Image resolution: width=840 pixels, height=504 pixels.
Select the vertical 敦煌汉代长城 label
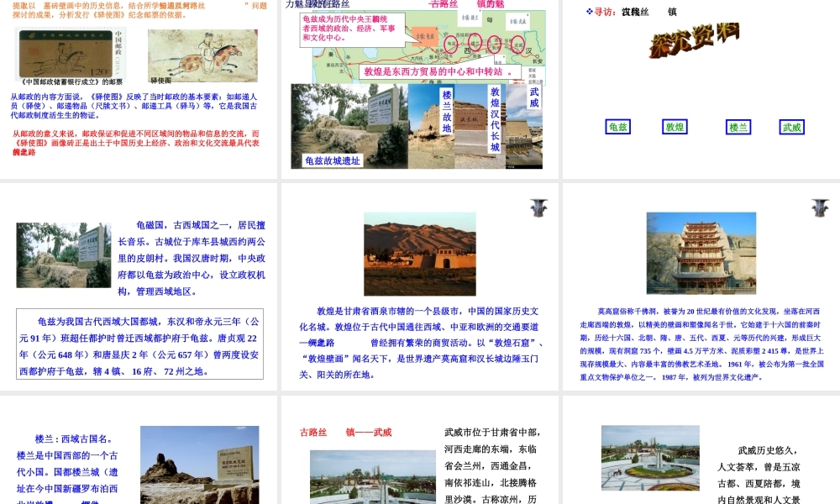(x=495, y=119)
